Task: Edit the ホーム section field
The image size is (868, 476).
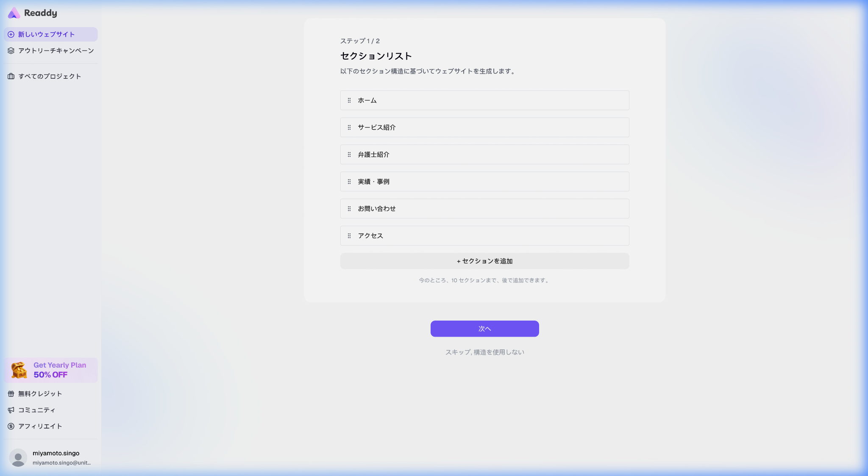Action: coord(484,100)
